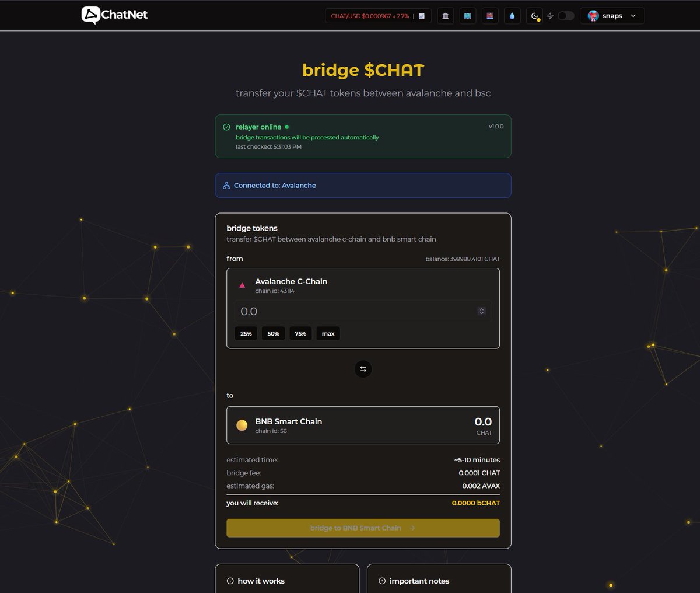Screen dimensions: 700x593
Task: Set amount to 75%
Action: point(300,333)
